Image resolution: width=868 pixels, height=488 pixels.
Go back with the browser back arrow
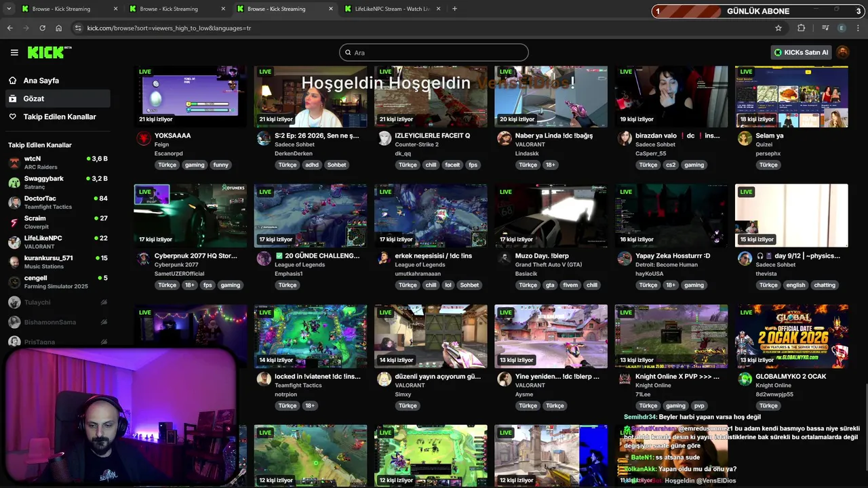click(x=9, y=28)
